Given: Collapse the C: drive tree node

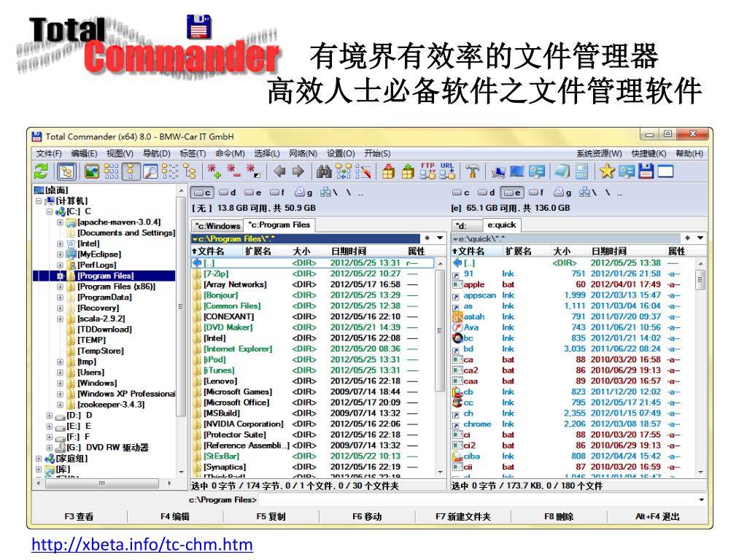Looking at the screenshot, I should point(49,211).
